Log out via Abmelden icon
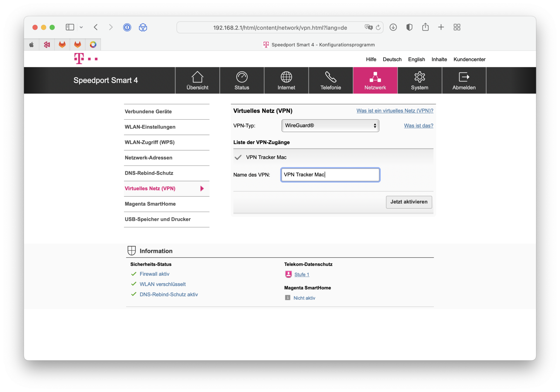 464,80
